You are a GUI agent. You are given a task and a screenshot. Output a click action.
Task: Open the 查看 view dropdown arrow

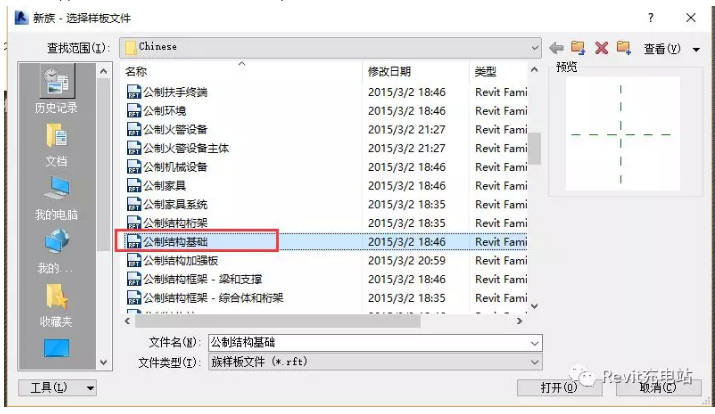coord(696,49)
